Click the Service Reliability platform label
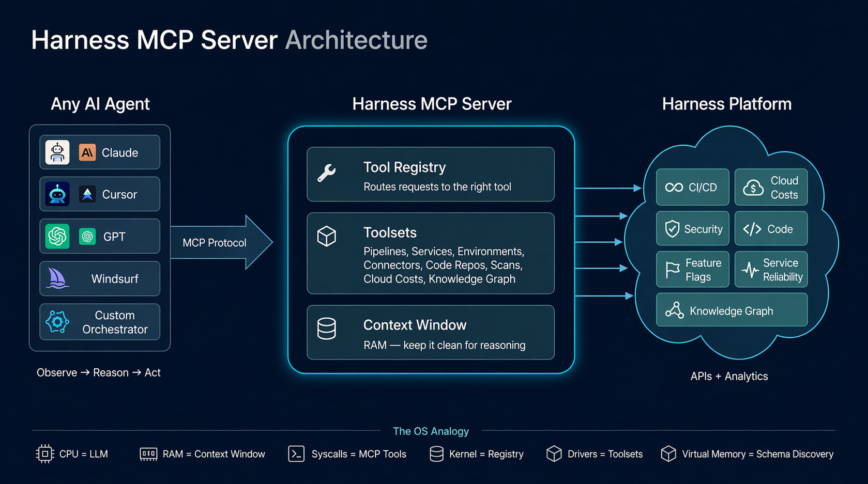The height and width of the screenshot is (484, 868). point(783,270)
